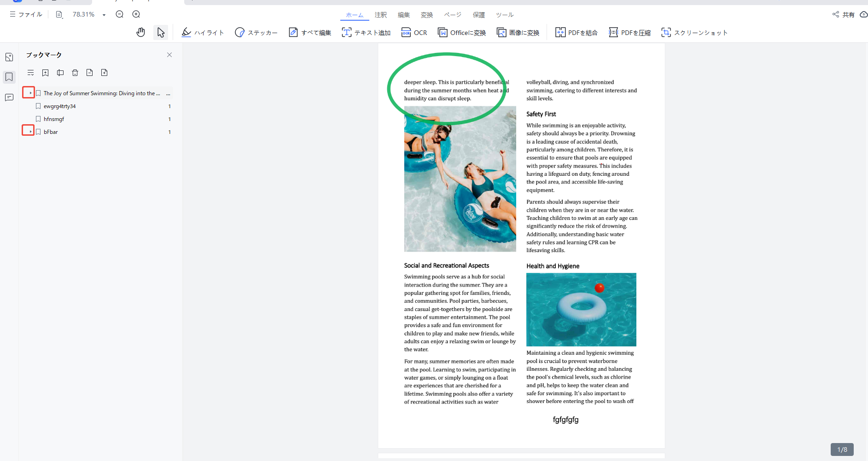The width and height of the screenshot is (868, 461).
Task: Click the page-plus expand bookmarks icon
Action: click(105, 73)
